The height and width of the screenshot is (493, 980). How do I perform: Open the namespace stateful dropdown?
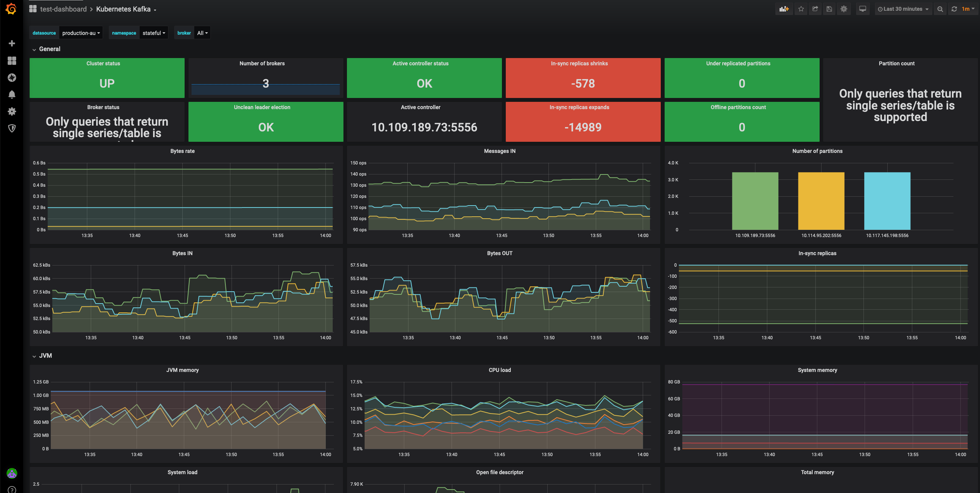(153, 33)
